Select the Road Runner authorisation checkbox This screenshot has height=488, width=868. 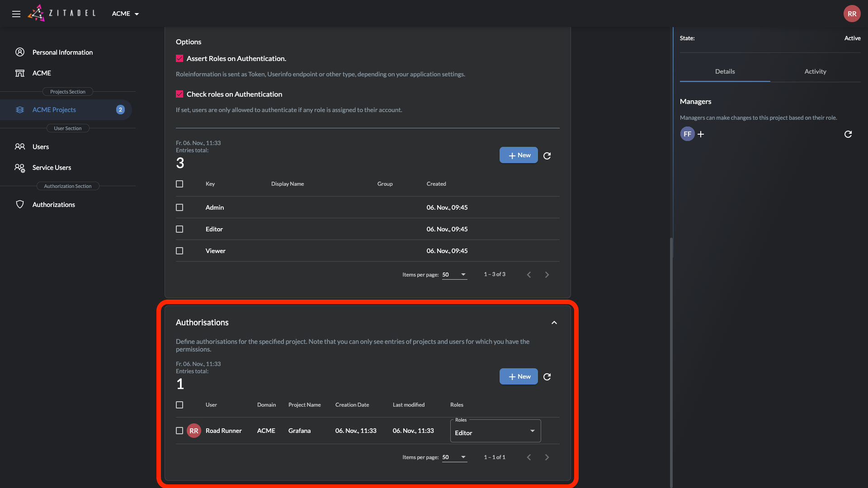click(x=179, y=431)
